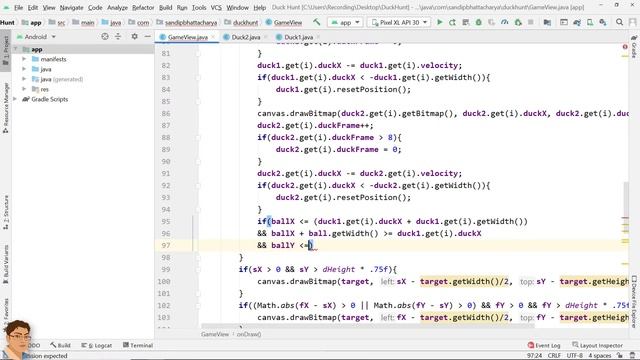
Task: Click the lock read-only icon in status bar
Action: point(620,356)
